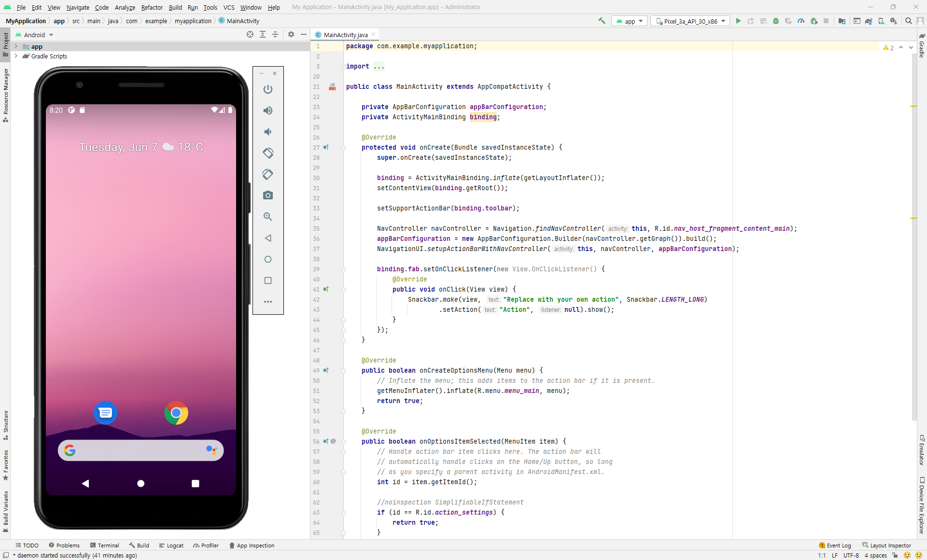The height and width of the screenshot is (560, 927).
Task: Select the MainActivity.java editor tab
Action: point(345,35)
